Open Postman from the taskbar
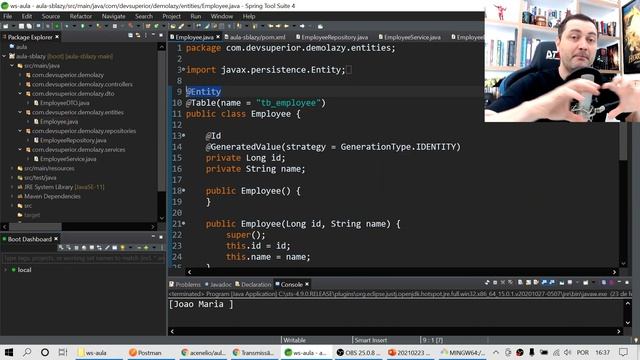Viewport: 640px width, 360px height. pyautogui.click(x=145, y=352)
